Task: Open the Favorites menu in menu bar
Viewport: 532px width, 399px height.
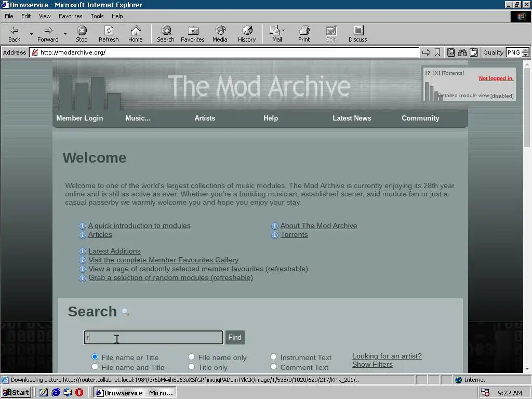Action: coord(70,16)
